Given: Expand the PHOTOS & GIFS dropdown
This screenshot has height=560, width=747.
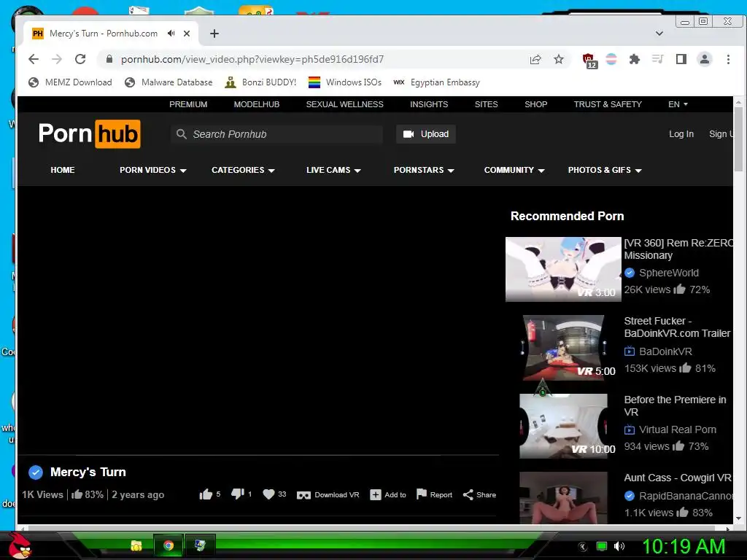Looking at the screenshot, I should point(605,170).
